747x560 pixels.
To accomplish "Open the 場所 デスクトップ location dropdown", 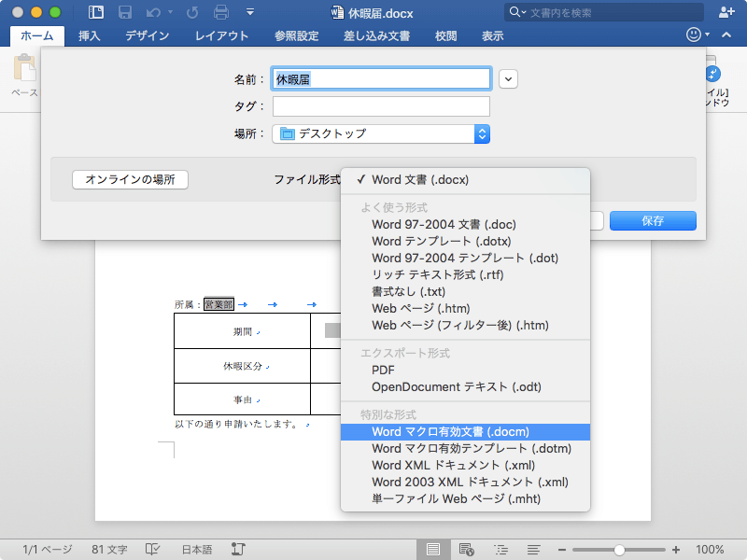I will [381, 133].
